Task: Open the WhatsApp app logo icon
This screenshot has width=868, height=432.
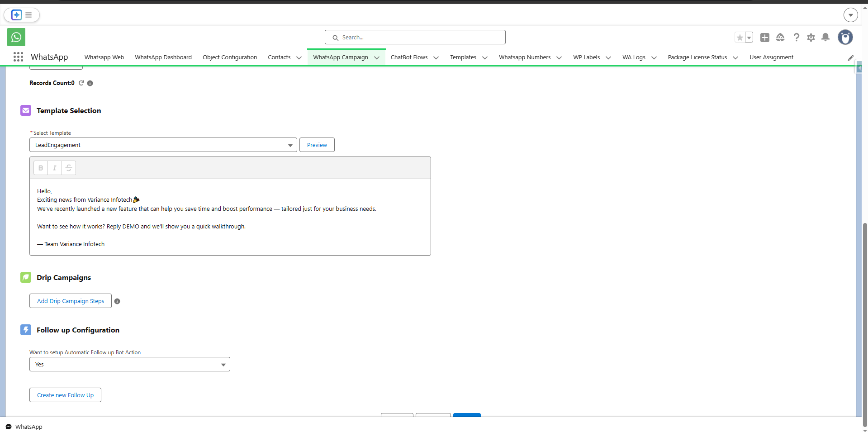Action: coord(16,37)
